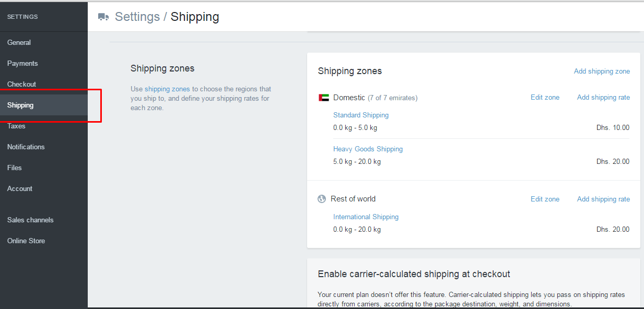The width and height of the screenshot is (644, 309).
Task: Click the UAE flag icon next to Domestic
Action: tap(323, 98)
